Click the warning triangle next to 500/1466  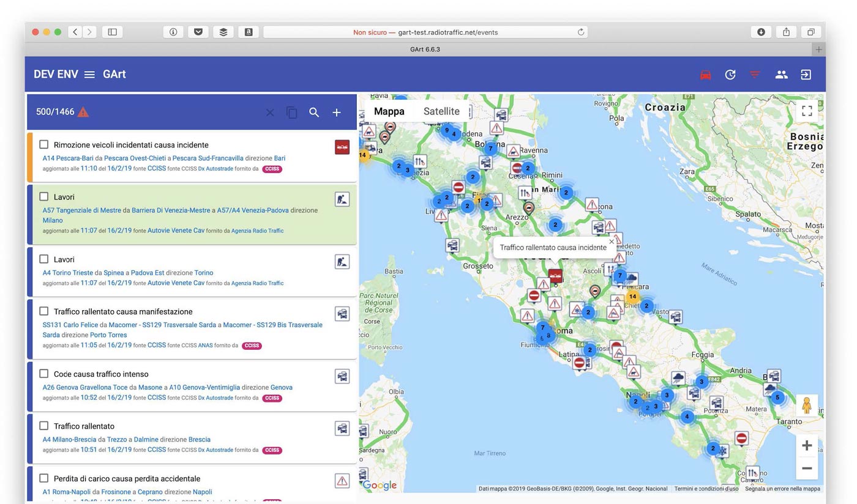click(83, 112)
